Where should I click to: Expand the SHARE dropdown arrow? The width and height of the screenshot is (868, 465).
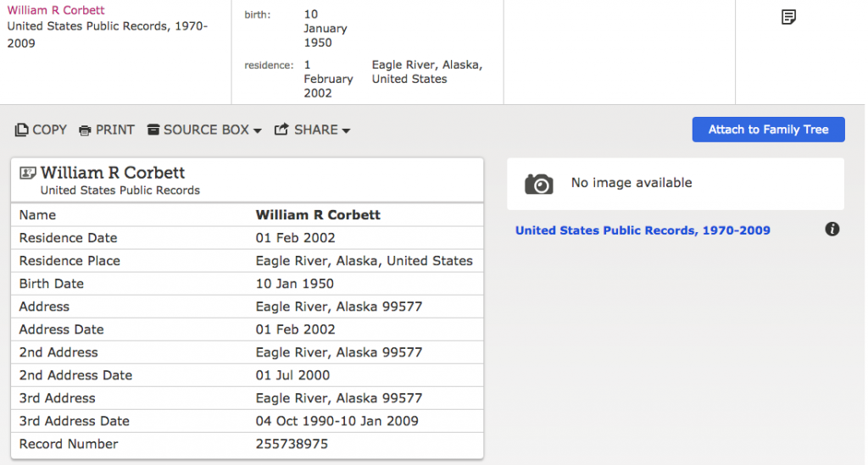[x=346, y=131]
